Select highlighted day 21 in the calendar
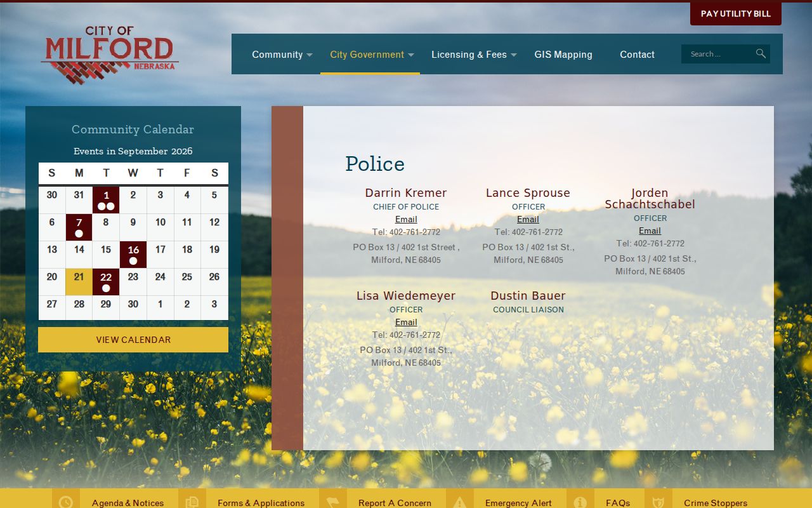Viewport: 812px width, 508px height. [x=79, y=282]
